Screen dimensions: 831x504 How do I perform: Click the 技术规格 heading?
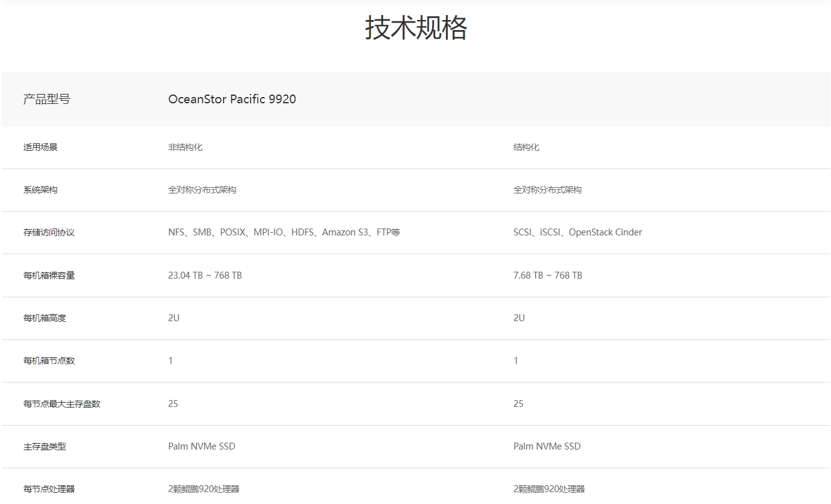click(x=416, y=28)
